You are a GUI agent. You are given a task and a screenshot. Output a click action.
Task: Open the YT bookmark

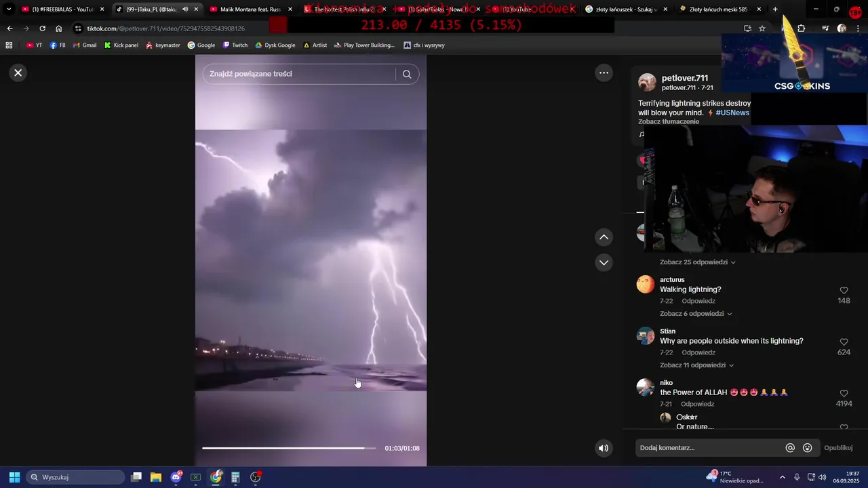[34, 45]
